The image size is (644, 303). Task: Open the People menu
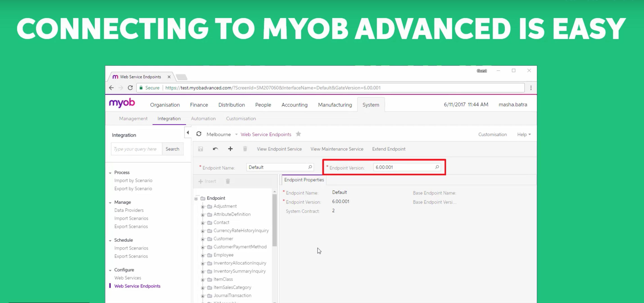(263, 105)
